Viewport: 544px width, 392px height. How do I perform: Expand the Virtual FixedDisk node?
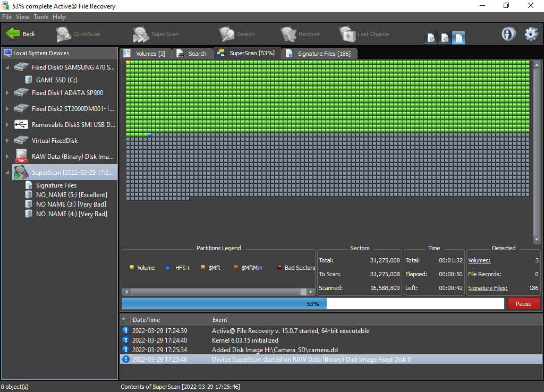7,141
